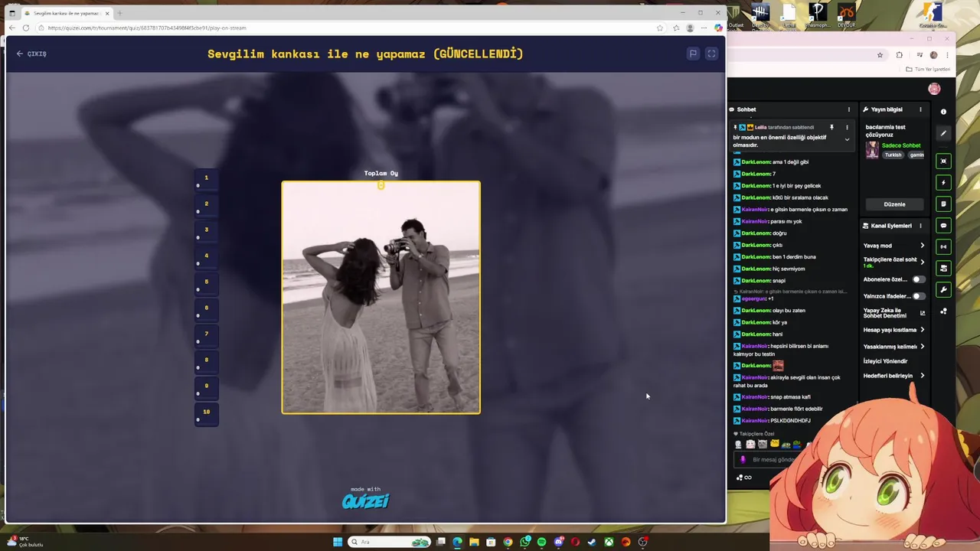The image size is (980, 551).
Task: Click the broadcast signal sidebar icon
Action: (943, 246)
